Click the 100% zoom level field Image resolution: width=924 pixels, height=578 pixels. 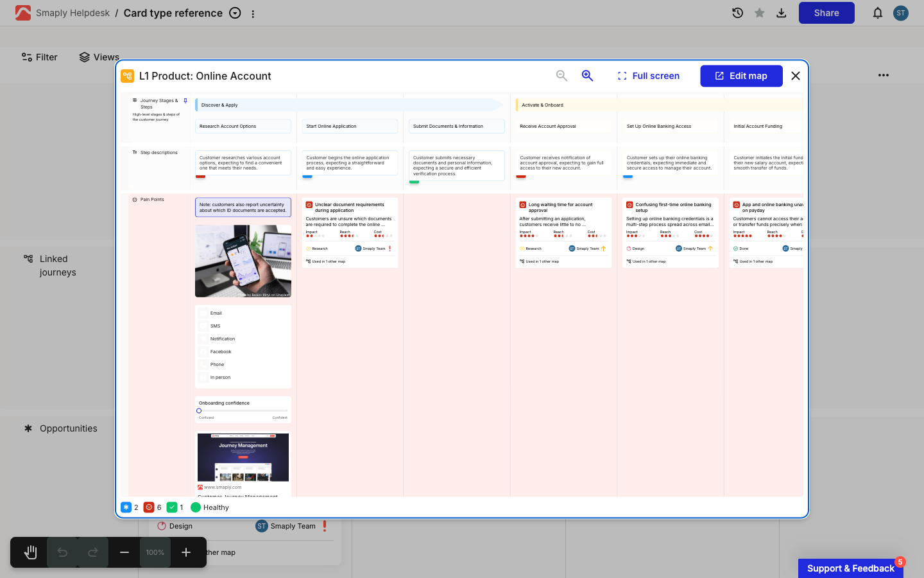(155, 552)
